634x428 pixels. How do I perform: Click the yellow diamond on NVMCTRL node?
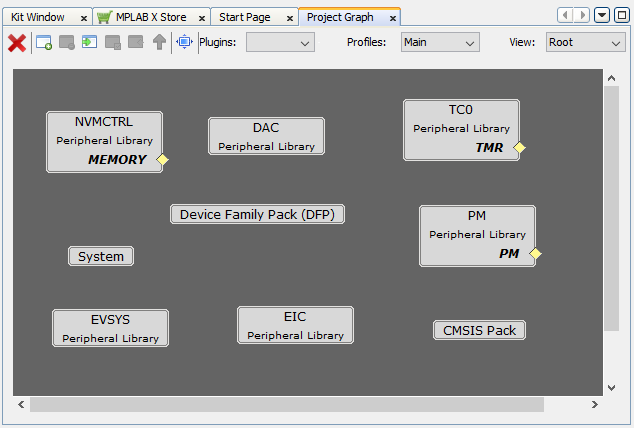coord(163,160)
